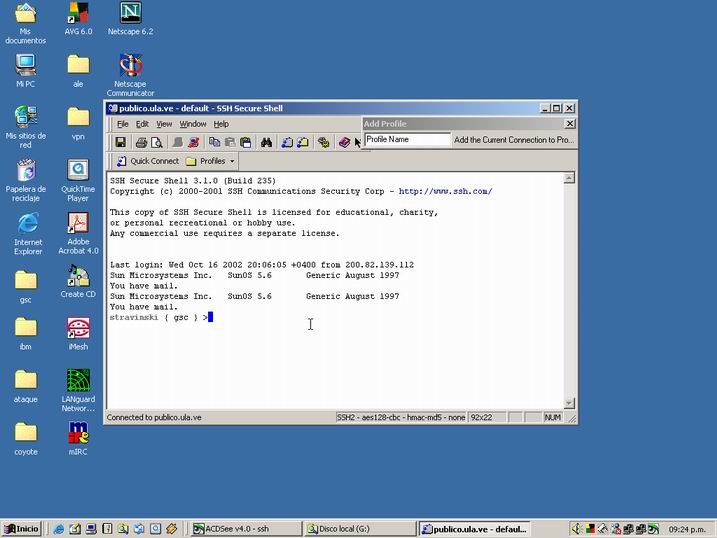Image resolution: width=717 pixels, height=538 pixels.
Task: Click the Quick Connect button
Action: [148, 161]
